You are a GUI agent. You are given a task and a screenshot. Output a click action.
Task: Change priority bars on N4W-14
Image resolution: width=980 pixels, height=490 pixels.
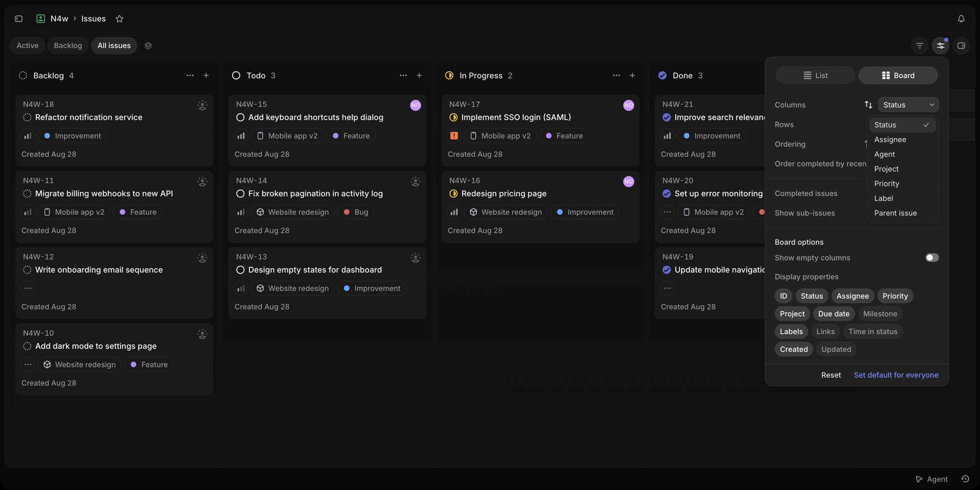point(241,212)
